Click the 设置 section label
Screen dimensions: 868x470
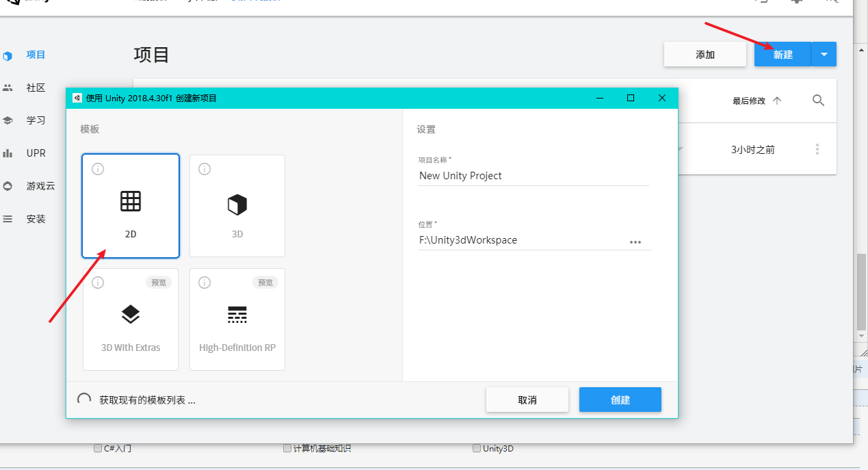426,129
